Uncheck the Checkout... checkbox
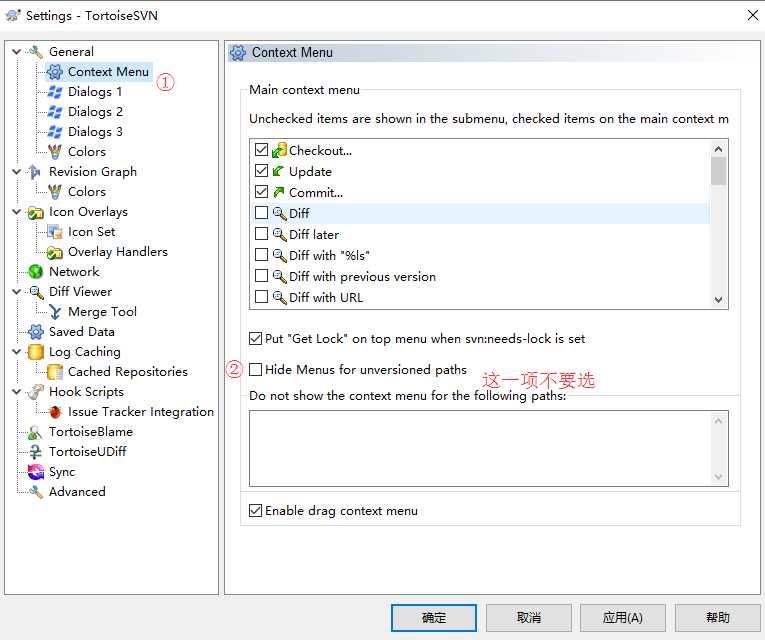 click(x=262, y=150)
